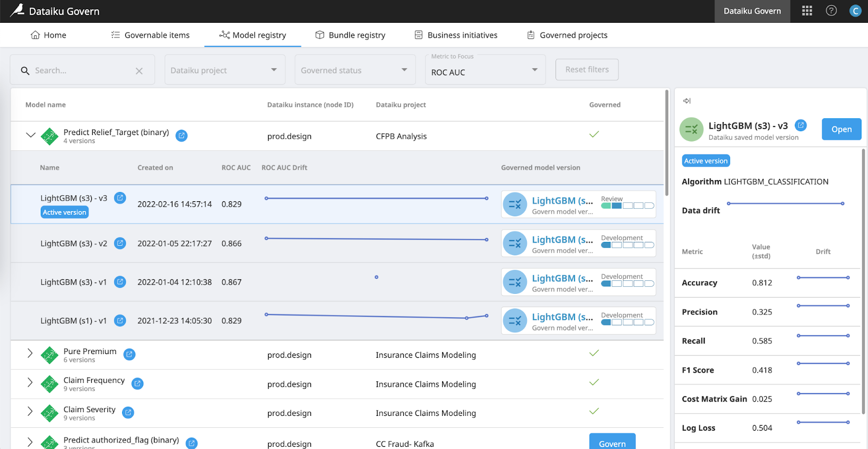Open the Dataiku project filter dropdown
This screenshot has height=449, width=868.
[x=225, y=70]
